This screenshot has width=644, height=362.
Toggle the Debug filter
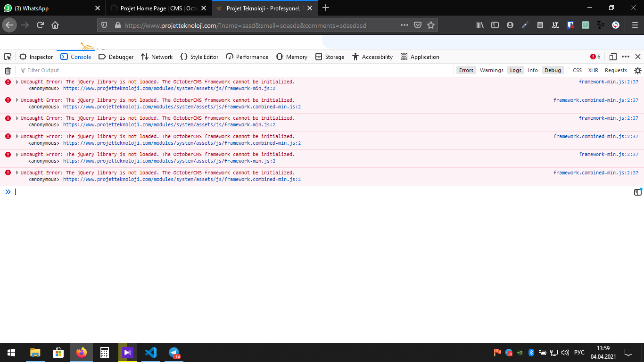(553, 70)
